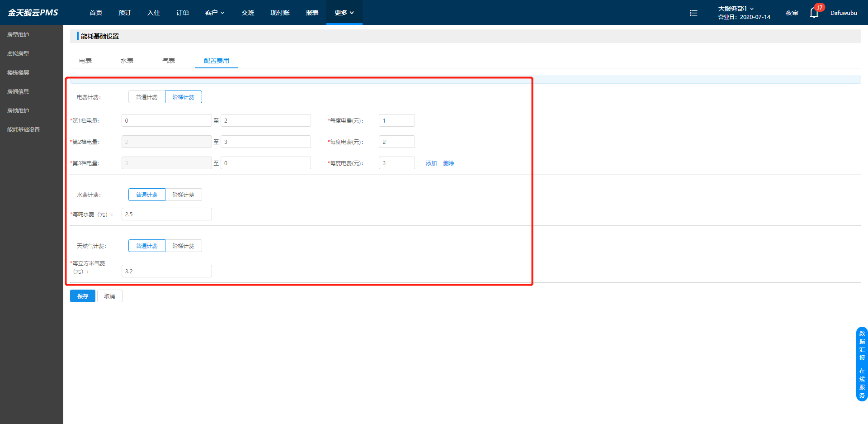This screenshot has height=424, width=868.
Task: Open the 订单 menu item
Action: (x=183, y=13)
